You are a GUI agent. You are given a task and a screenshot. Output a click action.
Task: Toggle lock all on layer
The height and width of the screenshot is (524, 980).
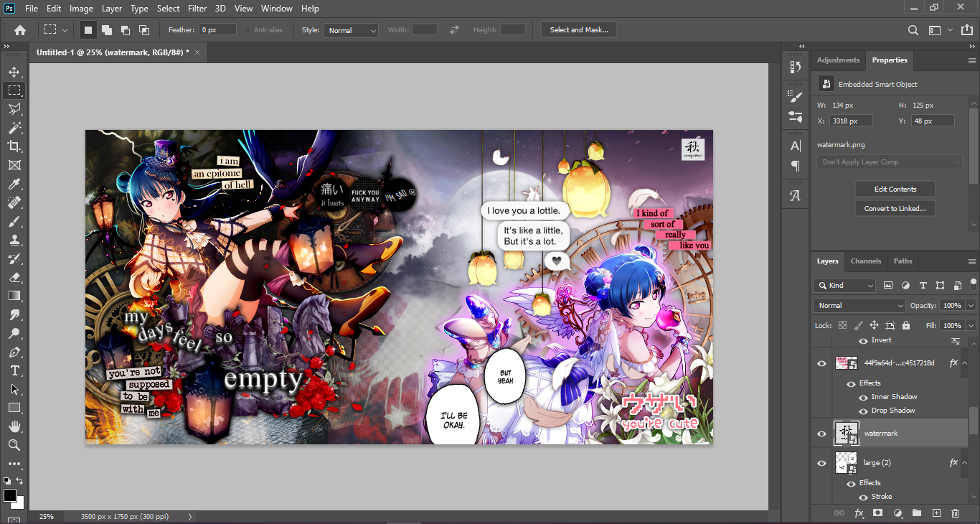906,325
